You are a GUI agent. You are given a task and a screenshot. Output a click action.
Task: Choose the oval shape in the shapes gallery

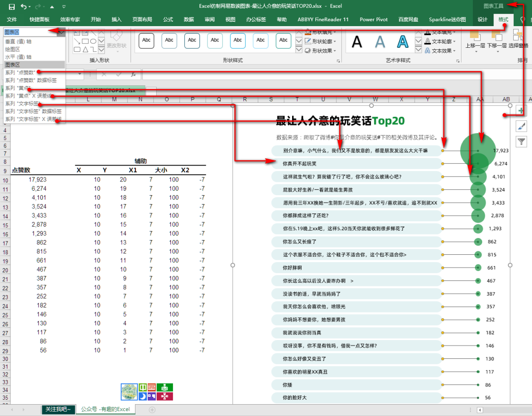coord(93,41)
